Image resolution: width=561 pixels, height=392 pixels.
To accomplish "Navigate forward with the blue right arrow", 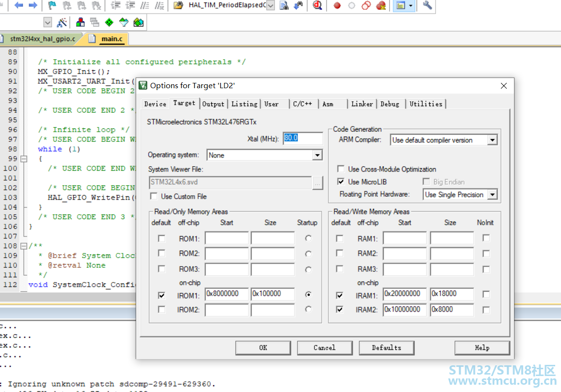I will (x=33, y=5).
